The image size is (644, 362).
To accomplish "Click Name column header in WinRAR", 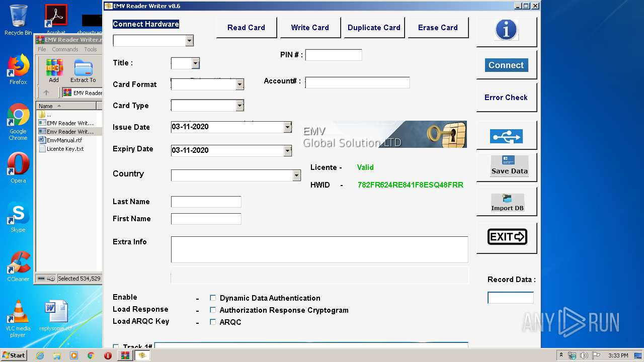I will coord(66,106).
